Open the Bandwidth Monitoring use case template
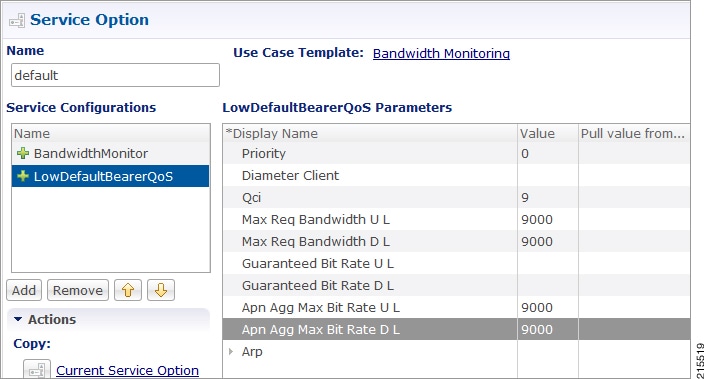704x379 pixels. 441,53
